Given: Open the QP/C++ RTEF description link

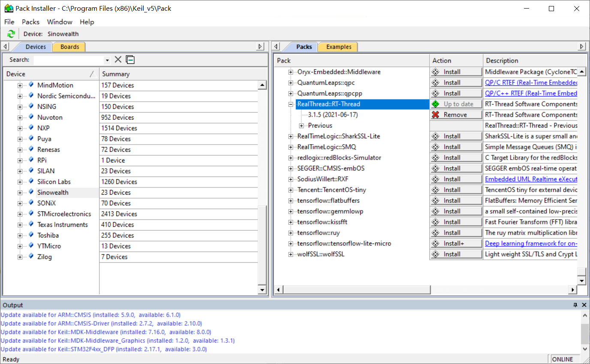Looking at the screenshot, I should tap(531, 93).
